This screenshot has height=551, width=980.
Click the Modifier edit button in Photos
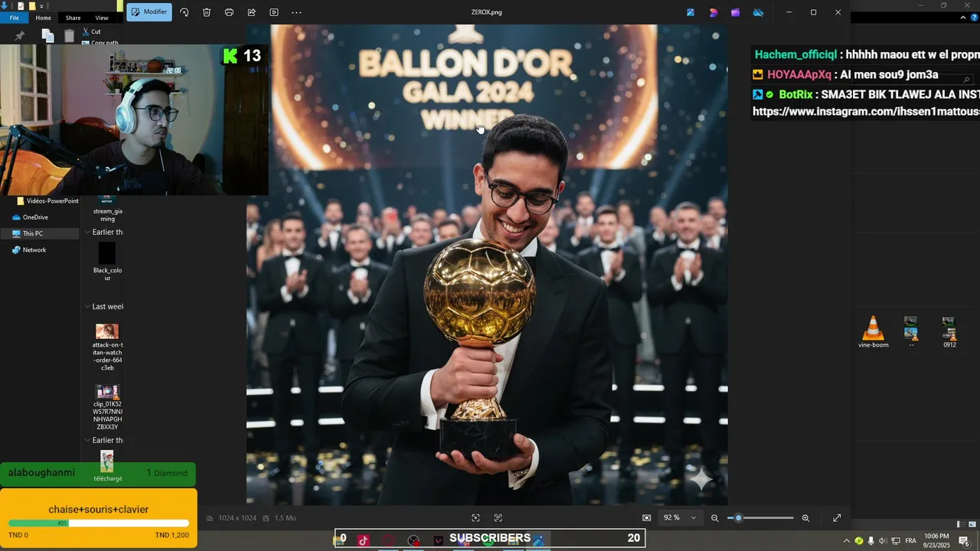[149, 12]
